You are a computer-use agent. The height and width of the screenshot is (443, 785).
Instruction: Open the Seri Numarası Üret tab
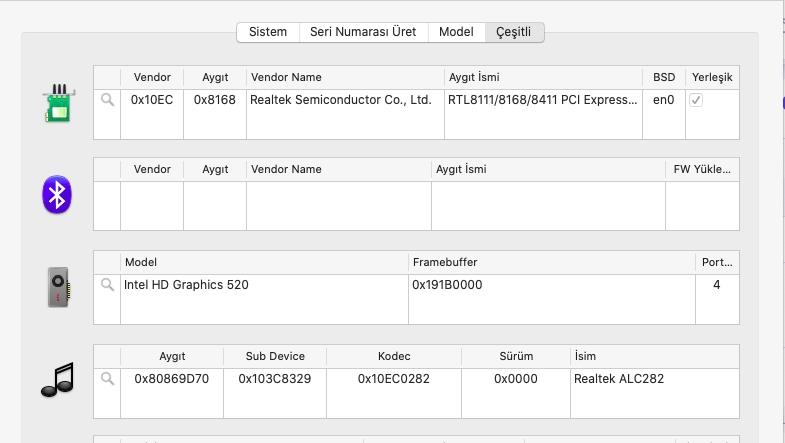[364, 32]
